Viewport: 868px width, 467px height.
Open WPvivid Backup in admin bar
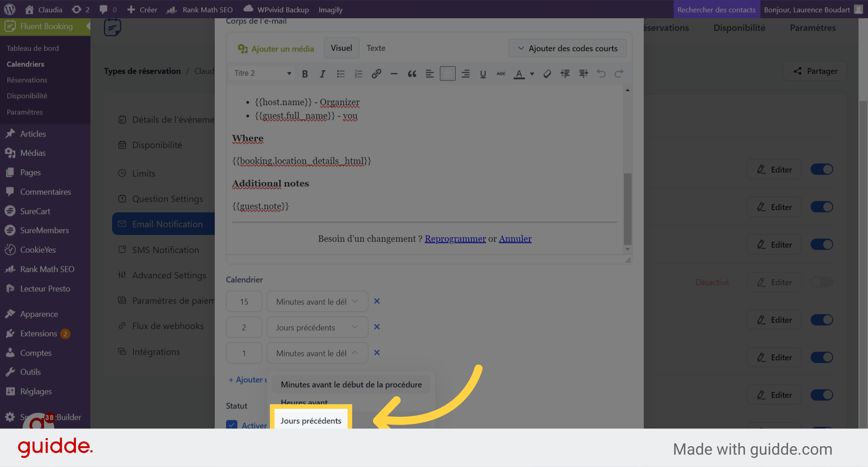coord(276,10)
